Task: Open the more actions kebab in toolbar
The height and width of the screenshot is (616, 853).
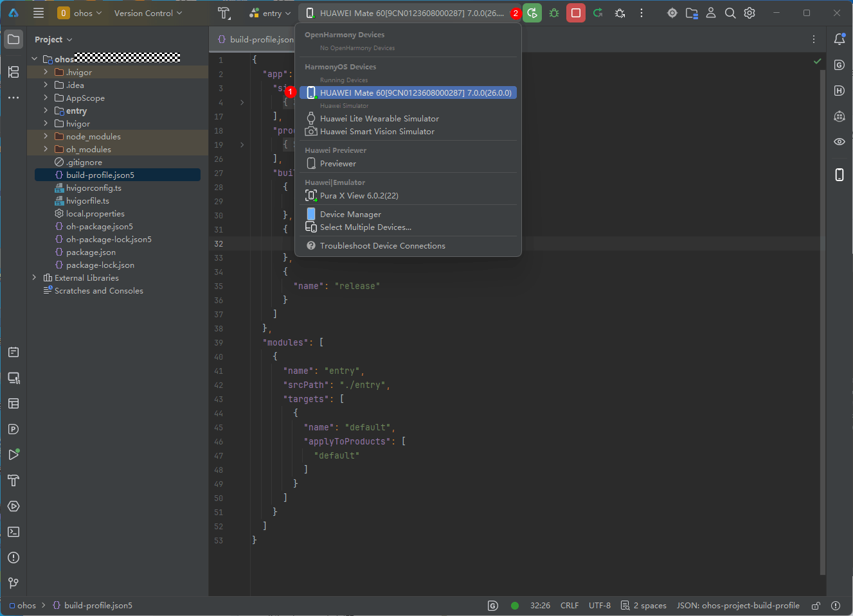Action: (x=642, y=13)
